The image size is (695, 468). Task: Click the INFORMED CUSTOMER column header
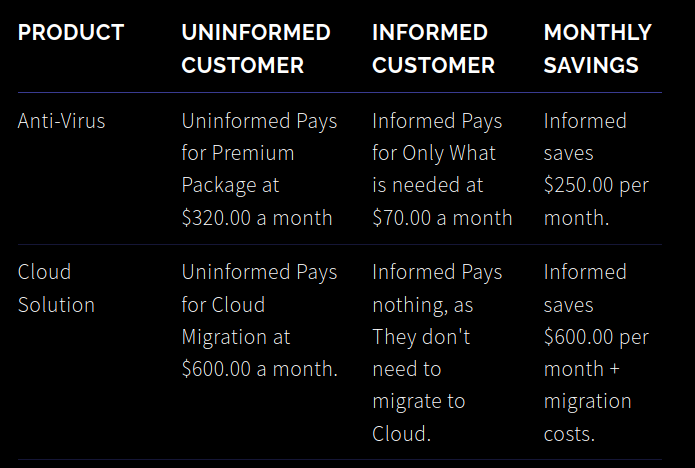pyautogui.click(x=433, y=49)
